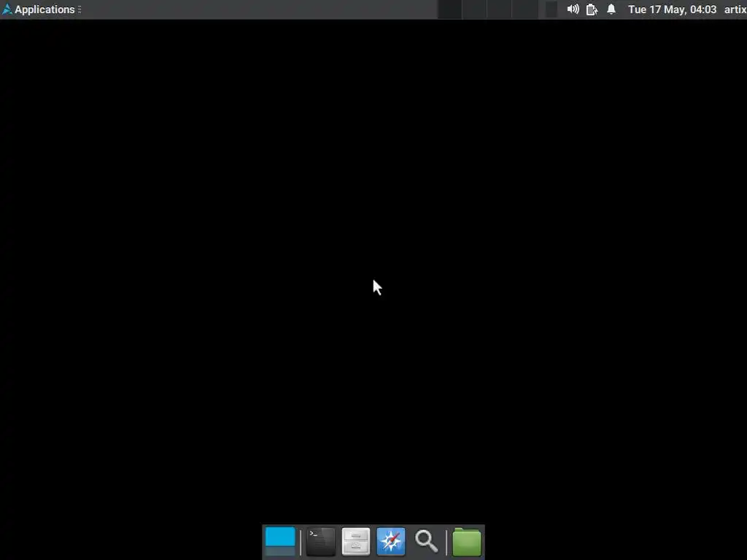Switch to the second workspace in switcher
747x560 pixels.
(x=474, y=9)
